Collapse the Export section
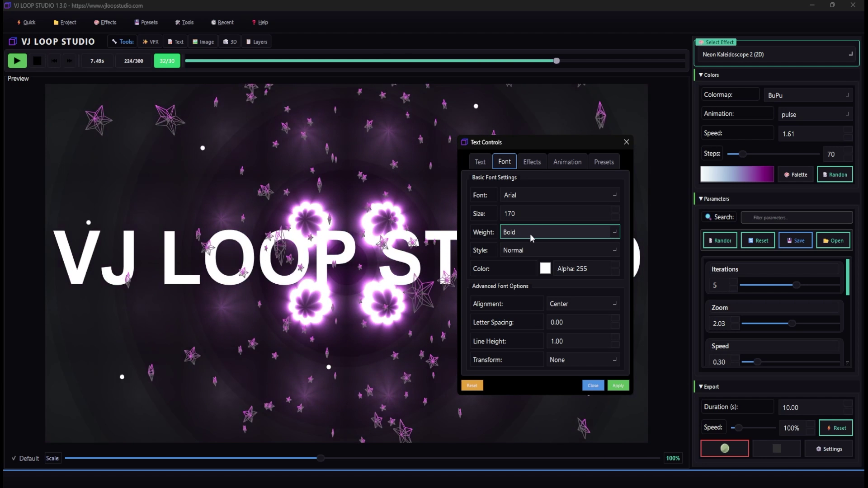This screenshot has height=488, width=868. [x=700, y=386]
